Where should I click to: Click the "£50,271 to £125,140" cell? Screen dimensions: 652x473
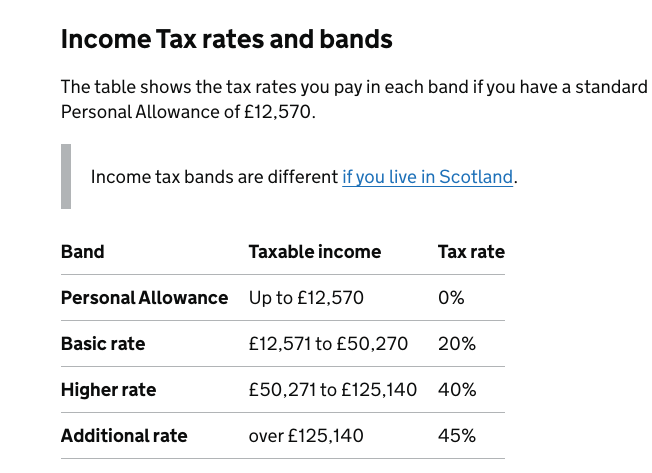[332, 390]
